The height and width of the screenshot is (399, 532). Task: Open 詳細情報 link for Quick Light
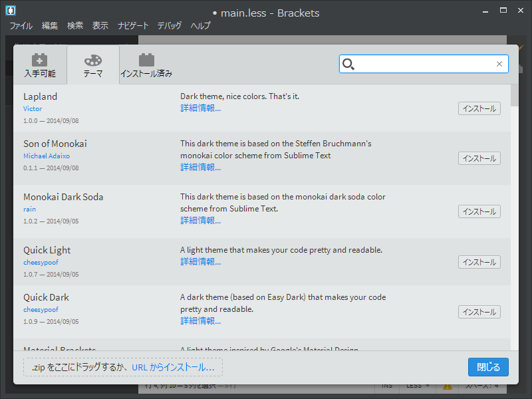[x=201, y=261]
